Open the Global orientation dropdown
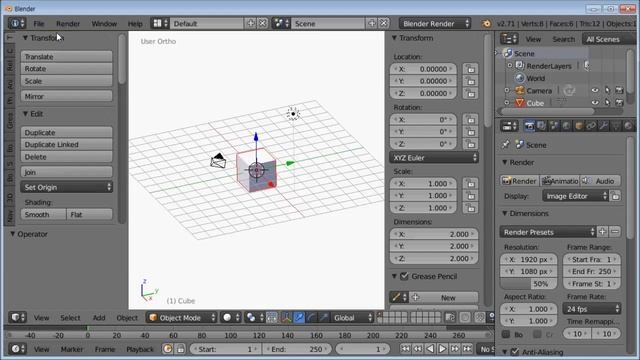Screen dimensions: 640x360 352,318
